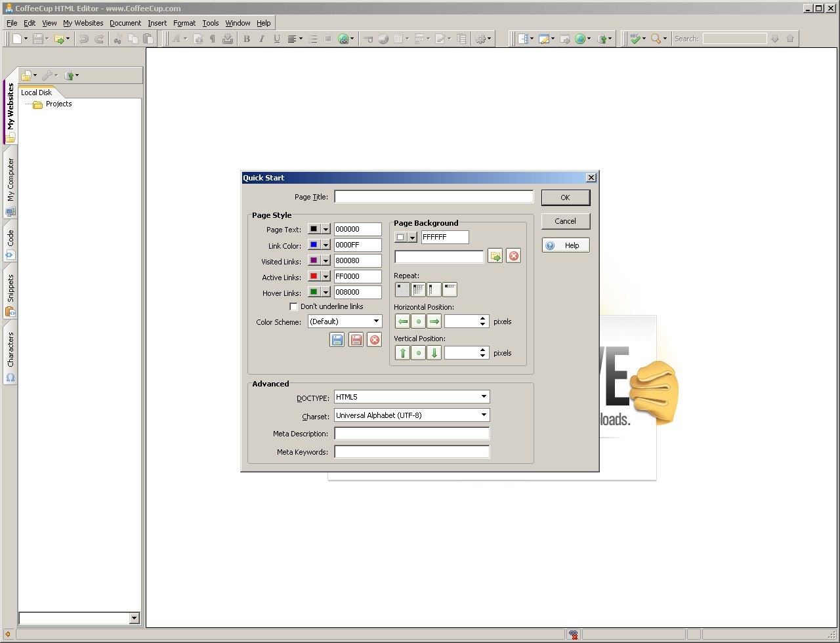The image size is (840, 643).
Task: Save color scheme using blue disk icon
Action: 337,339
